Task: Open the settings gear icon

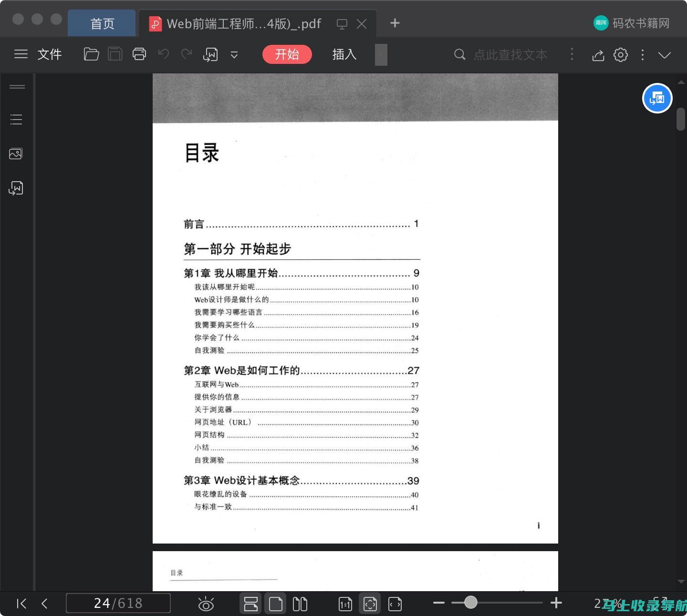Action: pos(621,55)
